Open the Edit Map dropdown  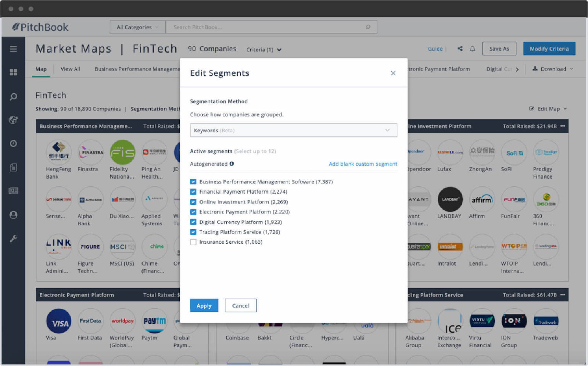click(548, 109)
